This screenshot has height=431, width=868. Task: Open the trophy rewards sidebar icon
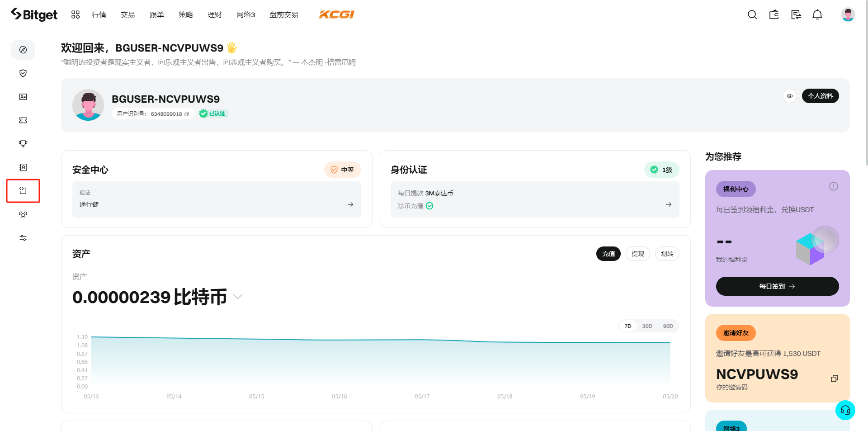[x=23, y=144]
